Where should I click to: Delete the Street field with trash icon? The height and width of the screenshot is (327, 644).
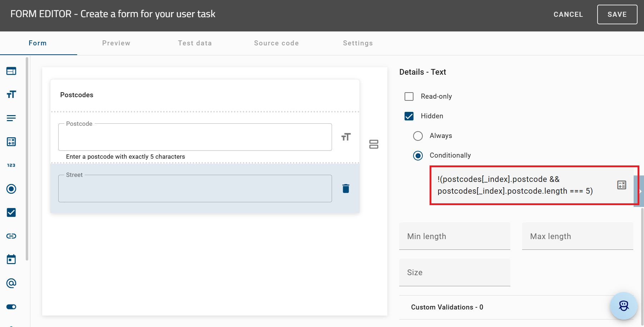pos(346,188)
